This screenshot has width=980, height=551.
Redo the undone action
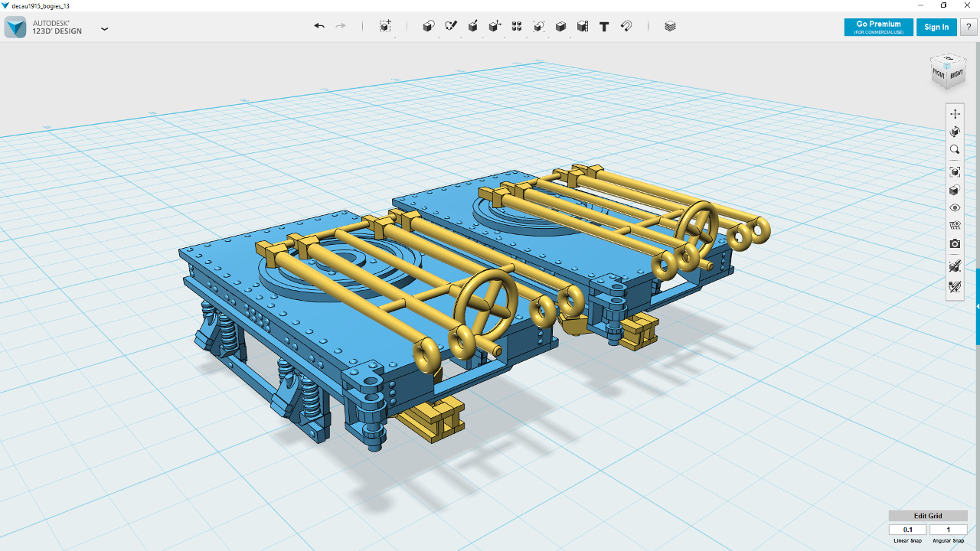point(341,26)
